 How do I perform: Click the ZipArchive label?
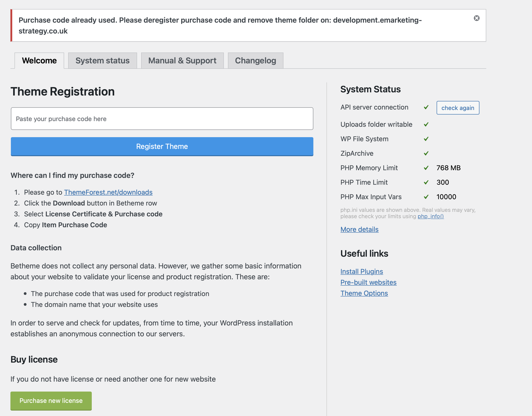[x=357, y=153]
